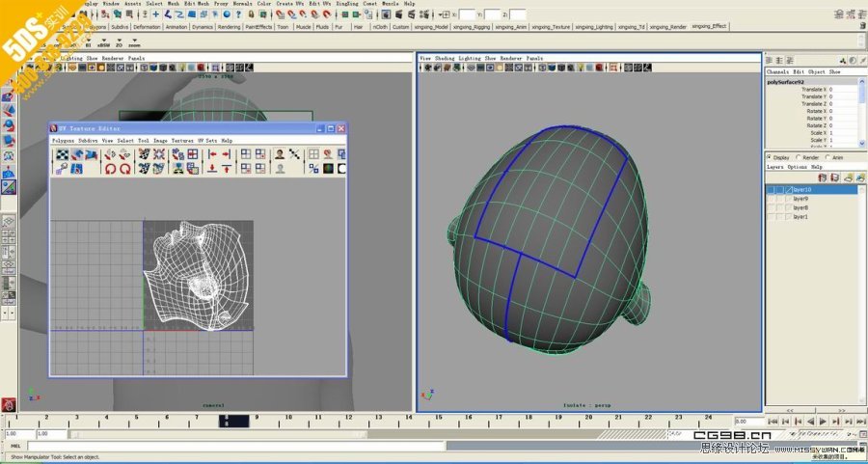The image size is (868, 464).
Task: Select the Display radio button
Action: tap(769, 157)
